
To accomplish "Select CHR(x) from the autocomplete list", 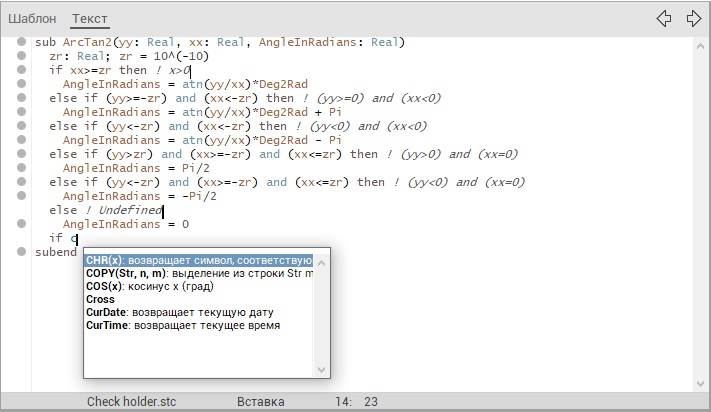I will click(x=198, y=260).
